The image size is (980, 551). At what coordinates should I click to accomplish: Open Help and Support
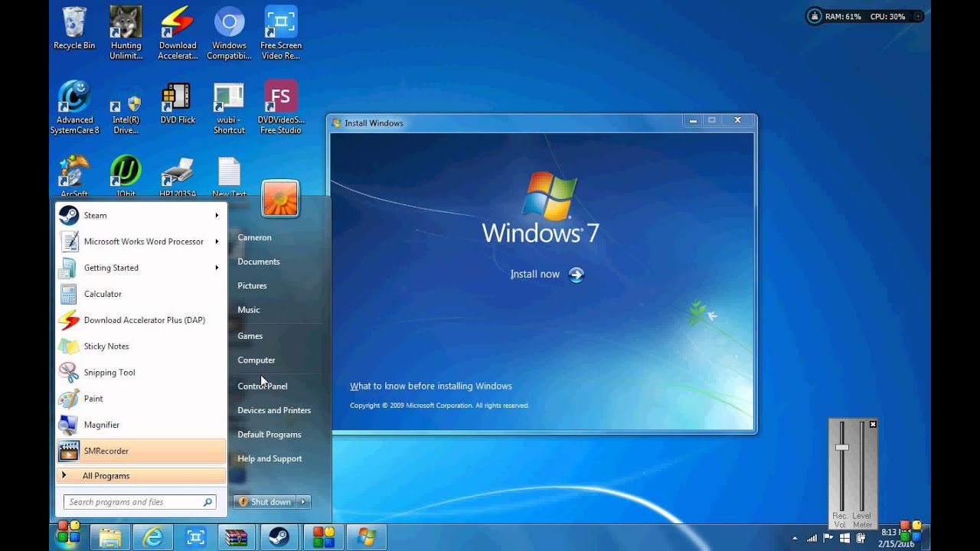(x=269, y=458)
